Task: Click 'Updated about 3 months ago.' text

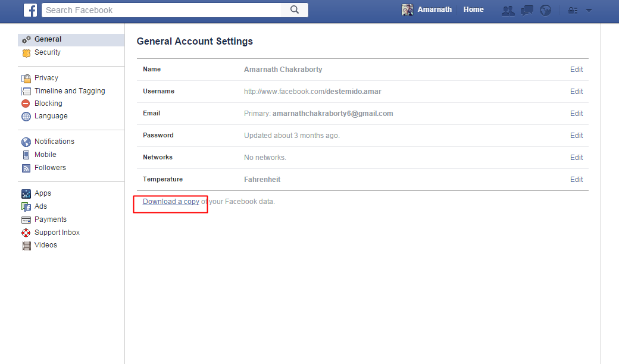Action: tap(292, 136)
